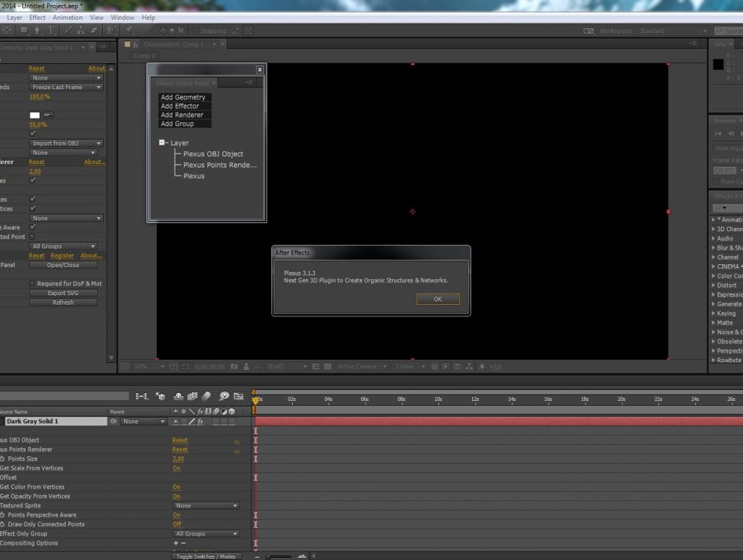Select the Puppet Pin tool

pyautogui.click(x=129, y=30)
